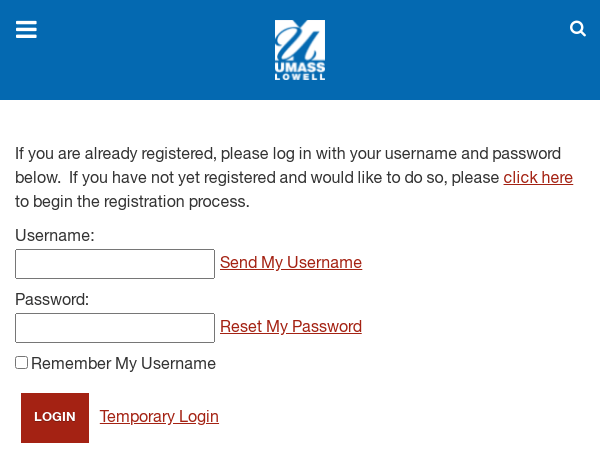Expand site navigation with three-line icon
This screenshot has width=600, height=450.
26,29
